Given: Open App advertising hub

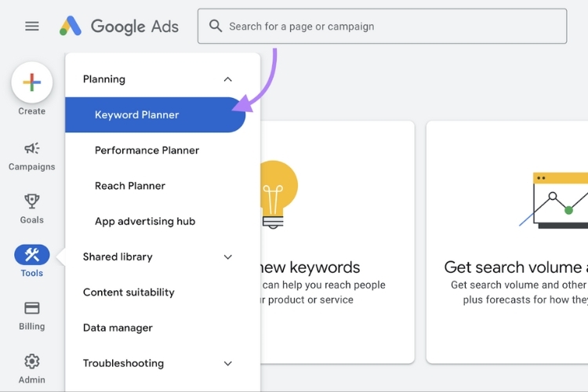Looking at the screenshot, I should [x=145, y=222].
